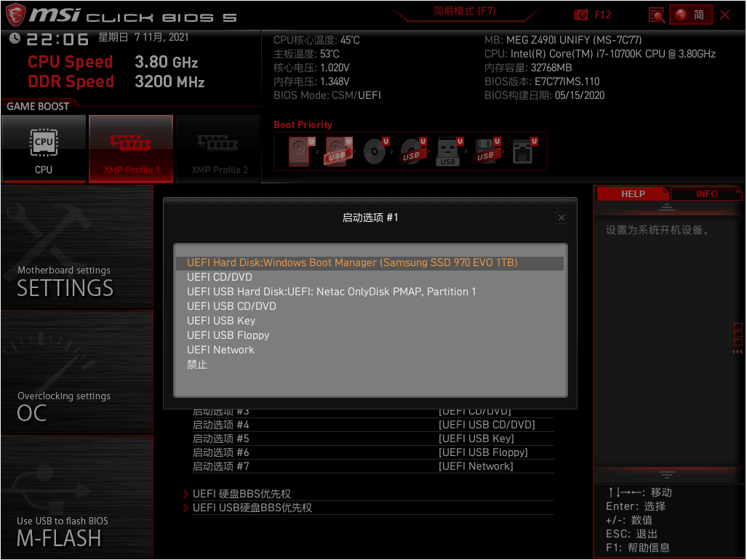747x560 pixels.
Task: Click the DDR Speed 3200 MHz readout
Action: coord(116,81)
